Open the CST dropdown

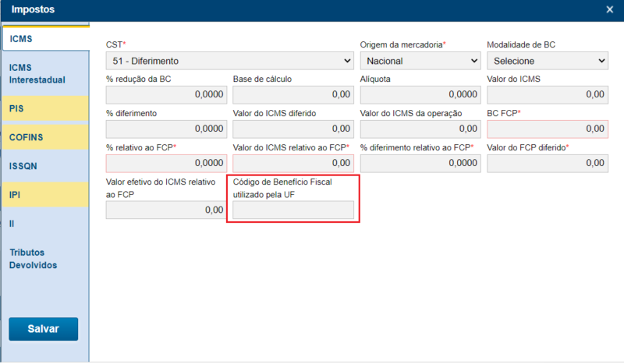pos(229,60)
